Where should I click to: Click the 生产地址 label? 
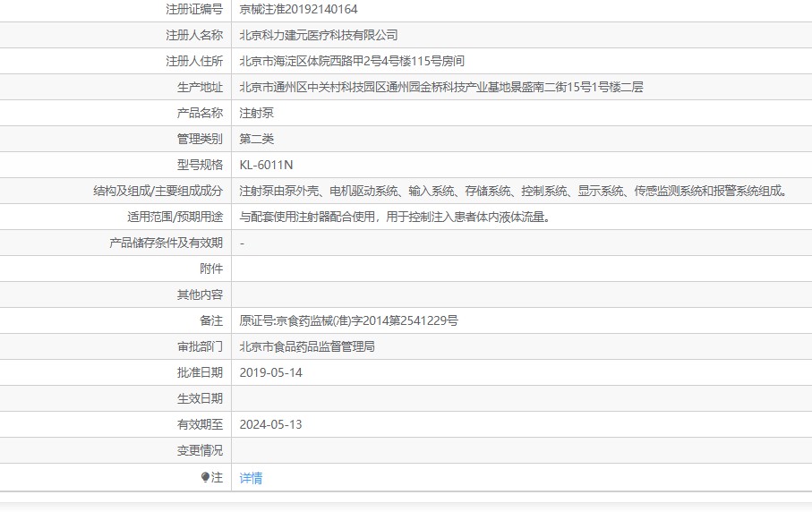[x=200, y=87]
